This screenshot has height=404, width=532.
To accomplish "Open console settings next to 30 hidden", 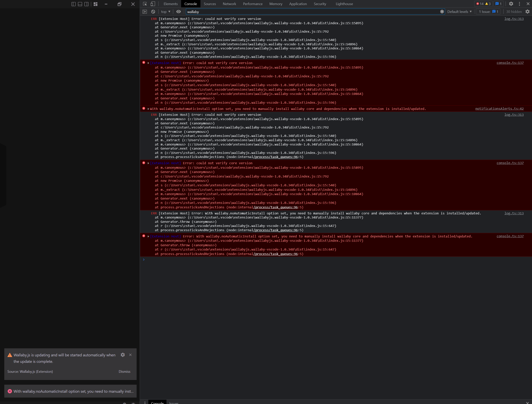I will [x=528, y=12].
